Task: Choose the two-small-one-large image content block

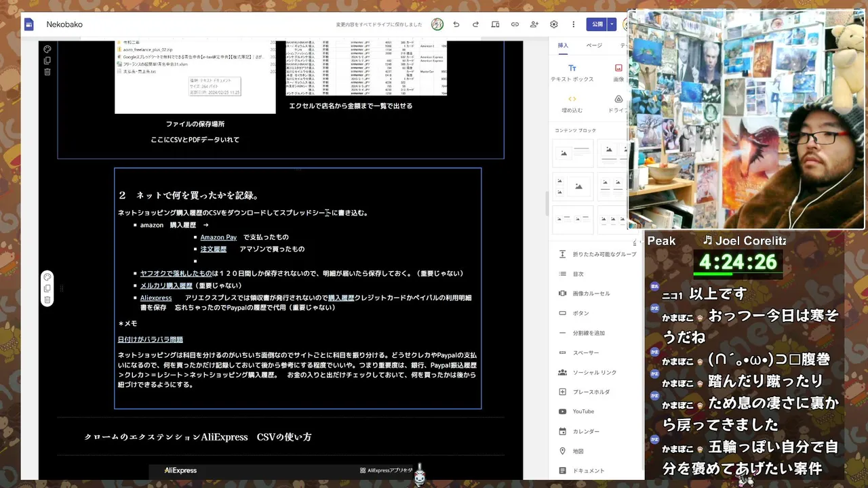Action: [573, 186]
